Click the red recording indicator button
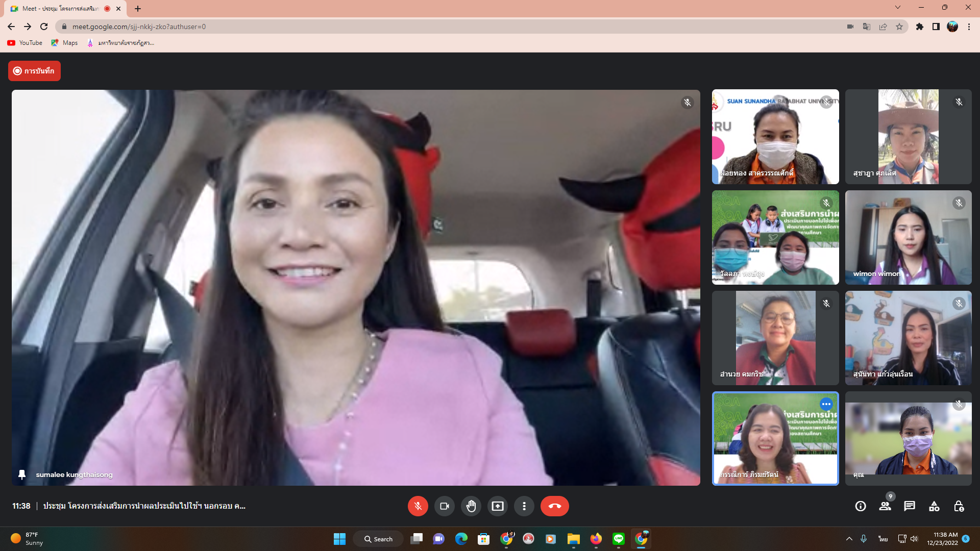Screen dimensions: 980x551 tap(34, 71)
